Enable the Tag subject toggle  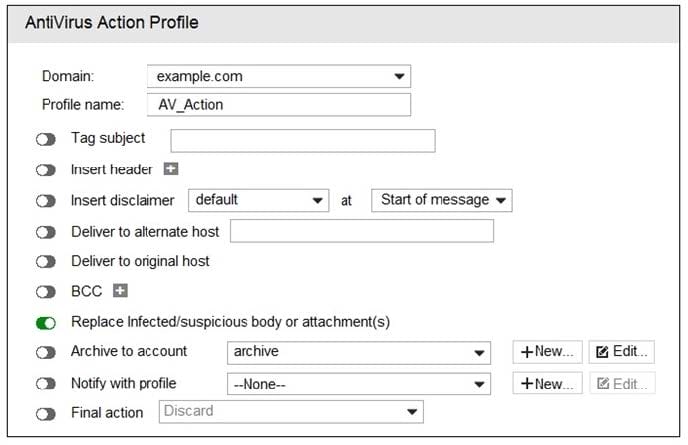tap(46, 140)
